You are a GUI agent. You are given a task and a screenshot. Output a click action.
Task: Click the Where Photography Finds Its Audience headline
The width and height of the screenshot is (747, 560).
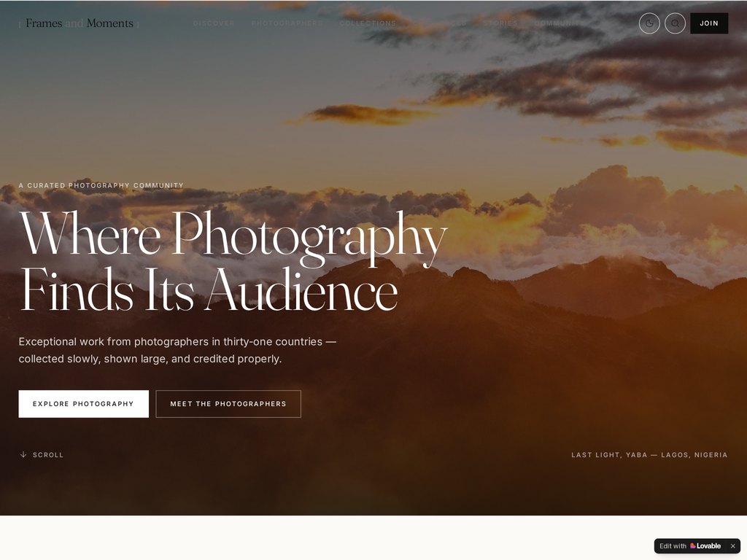pos(233,262)
